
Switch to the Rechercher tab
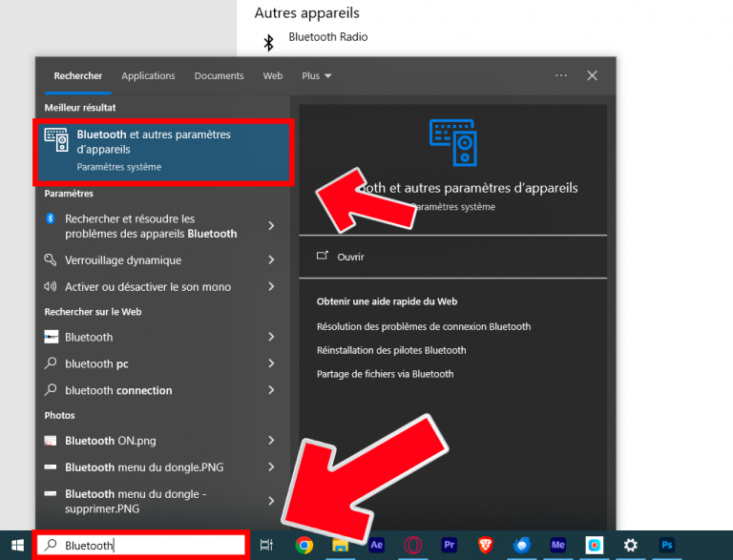click(78, 75)
